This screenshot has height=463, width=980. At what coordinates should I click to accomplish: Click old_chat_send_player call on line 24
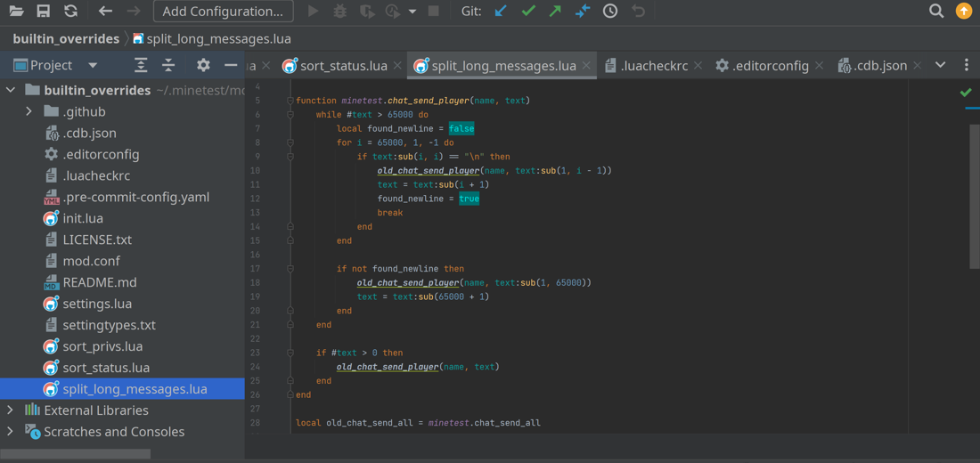click(x=388, y=367)
